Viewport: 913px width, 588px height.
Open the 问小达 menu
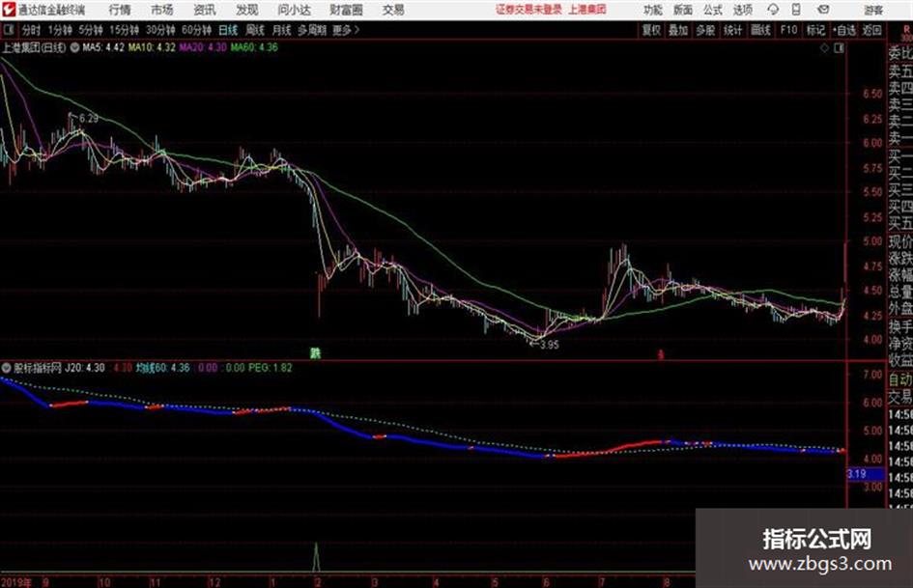coord(294,10)
